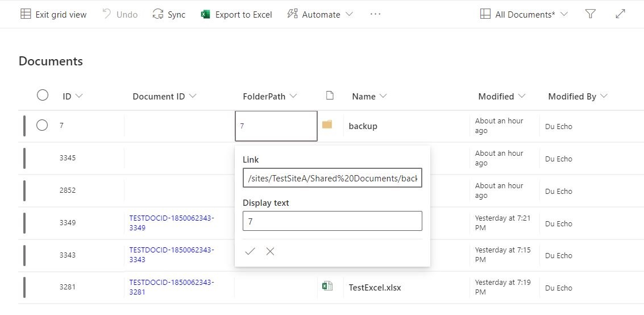Toggle the select-all circle in header
This screenshot has height=315, width=644.
[43, 96]
